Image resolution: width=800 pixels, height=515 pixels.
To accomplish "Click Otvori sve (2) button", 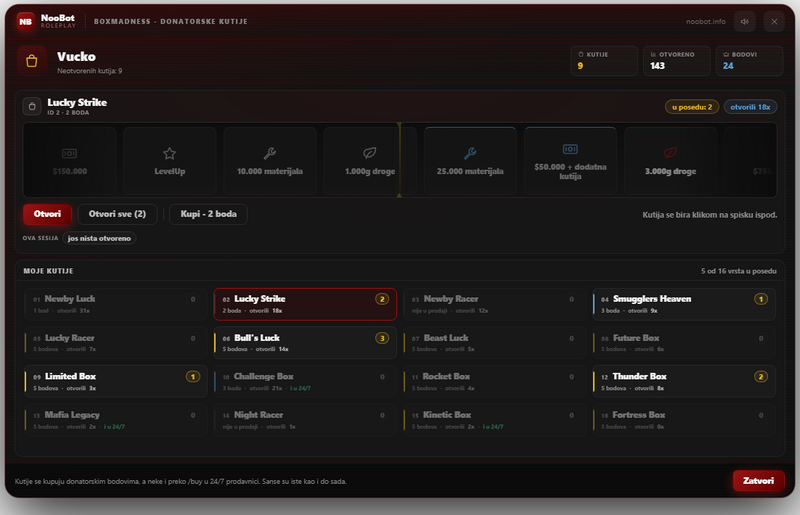I will (x=117, y=214).
